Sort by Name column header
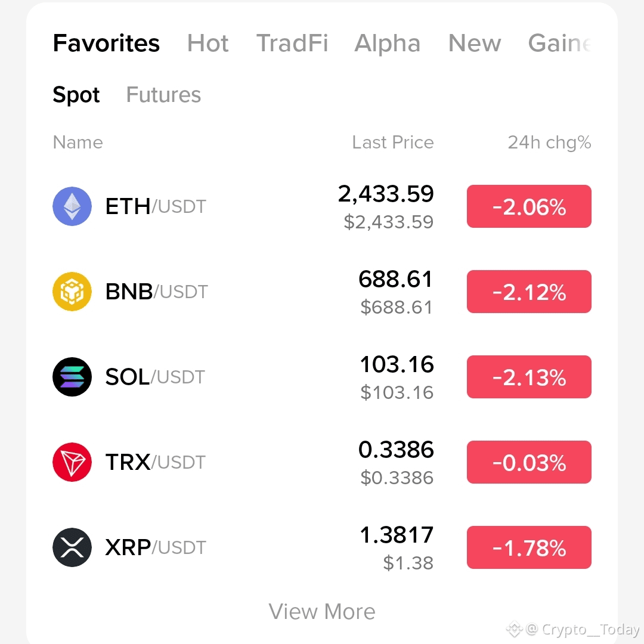This screenshot has height=644, width=644. [x=78, y=143]
